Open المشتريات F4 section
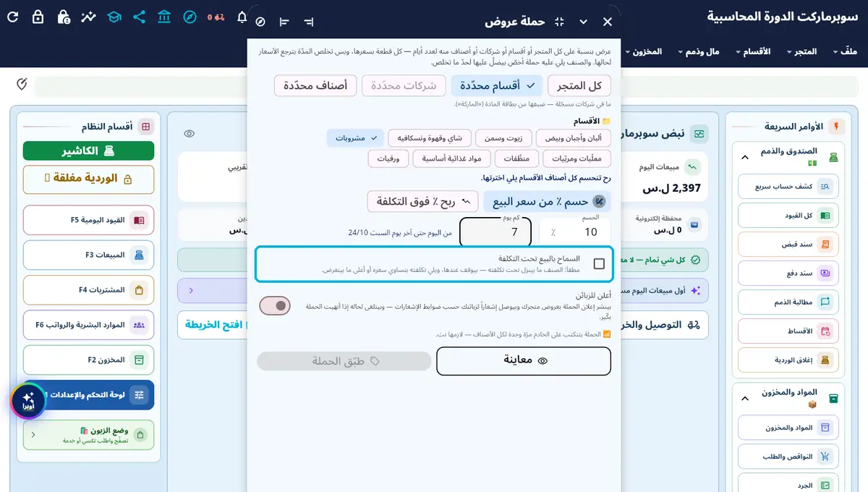The height and width of the screenshot is (492, 868). click(88, 289)
